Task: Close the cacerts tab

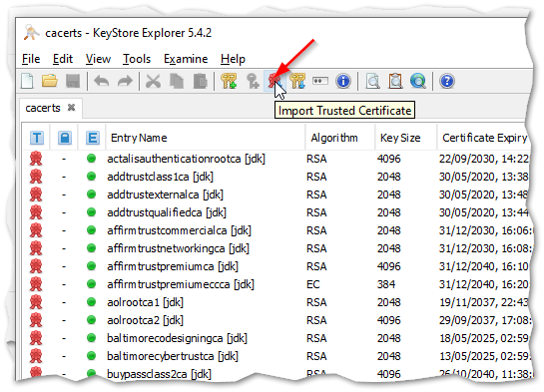Action: click(71, 108)
